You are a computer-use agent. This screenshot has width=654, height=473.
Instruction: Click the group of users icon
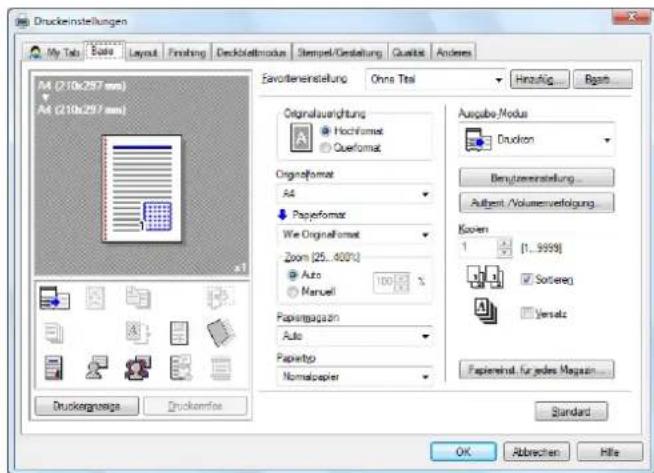point(138,367)
